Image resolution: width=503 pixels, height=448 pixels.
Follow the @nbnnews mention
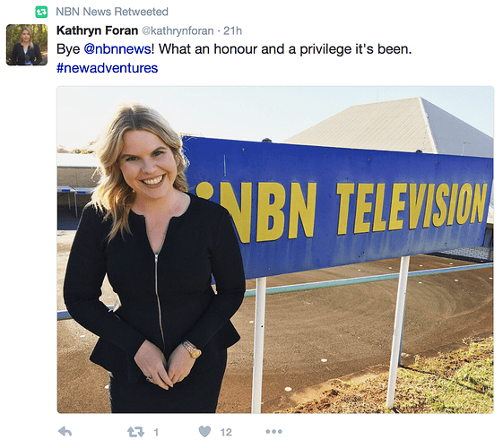tap(117, 49)
